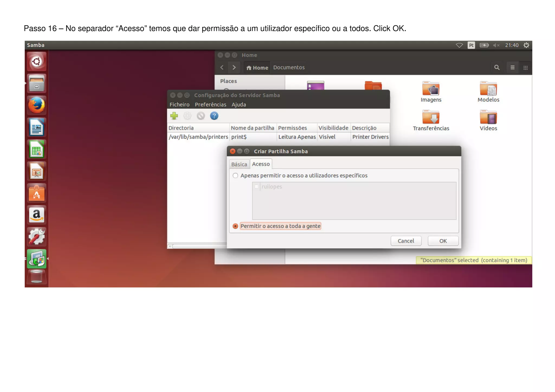Switch to the Básica tab

click(x=239, y=164)
